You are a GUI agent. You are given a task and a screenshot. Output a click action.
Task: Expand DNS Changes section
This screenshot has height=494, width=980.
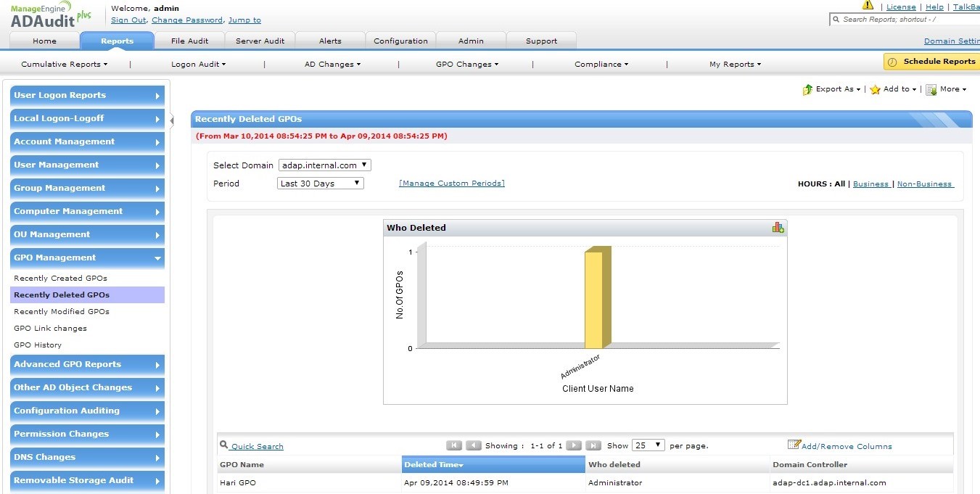(88, 458)
